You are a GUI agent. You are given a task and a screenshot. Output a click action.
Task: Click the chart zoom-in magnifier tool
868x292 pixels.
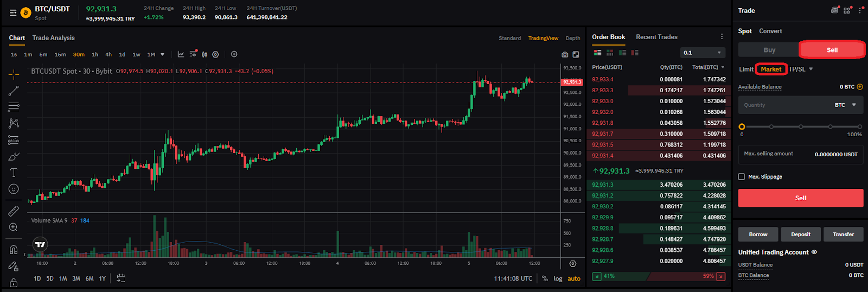click(14, 227)
